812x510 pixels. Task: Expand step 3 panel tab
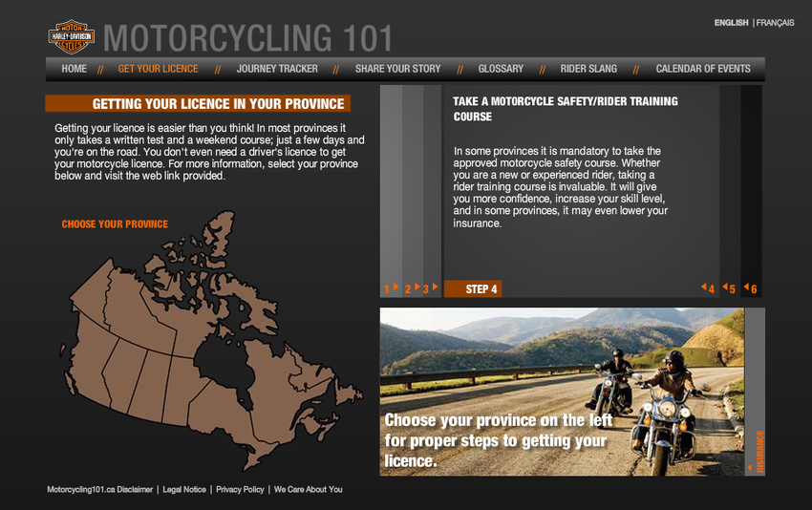(x=432, y=192)
